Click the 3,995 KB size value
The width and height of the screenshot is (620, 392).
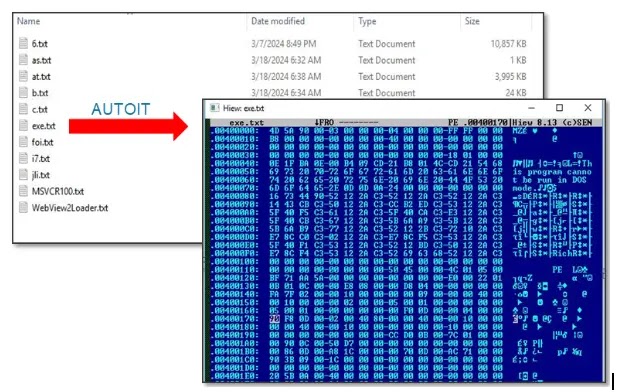pos(510,76)
